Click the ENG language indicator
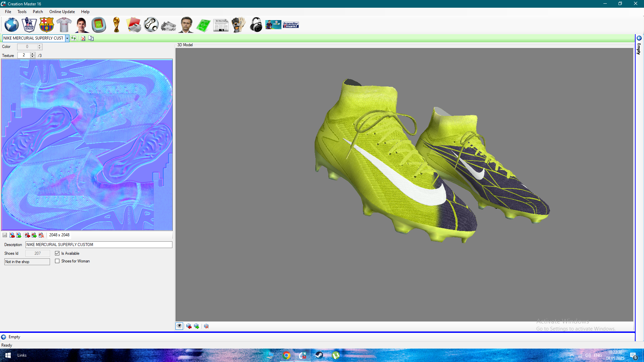 [598, 355]
